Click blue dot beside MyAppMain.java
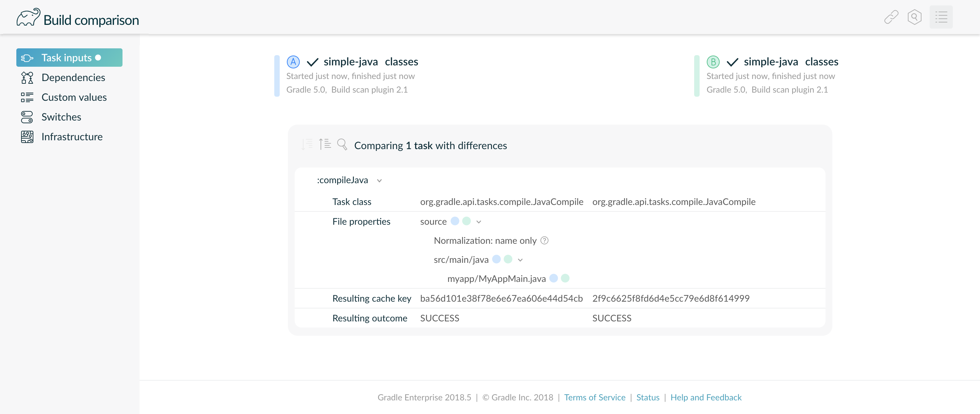The width and height of the screenshot is (980, 414). (x=554, y=278)
